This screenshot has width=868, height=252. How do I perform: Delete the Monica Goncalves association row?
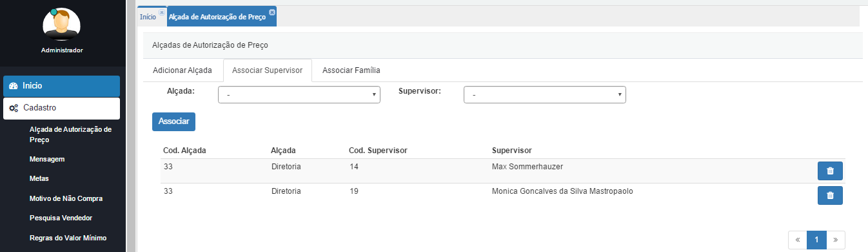pyautogui.click(x=830, y=195)
